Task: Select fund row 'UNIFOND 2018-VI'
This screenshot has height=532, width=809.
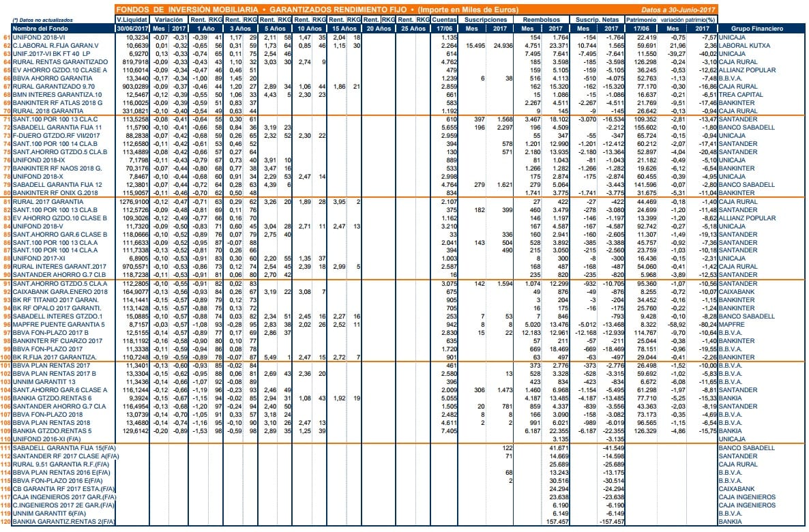Action: coord(39,37)
